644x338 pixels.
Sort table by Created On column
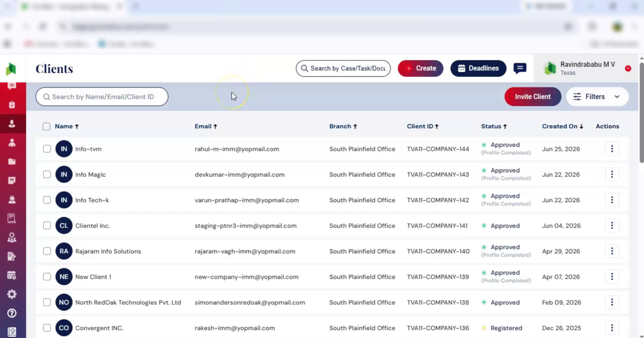563,126
